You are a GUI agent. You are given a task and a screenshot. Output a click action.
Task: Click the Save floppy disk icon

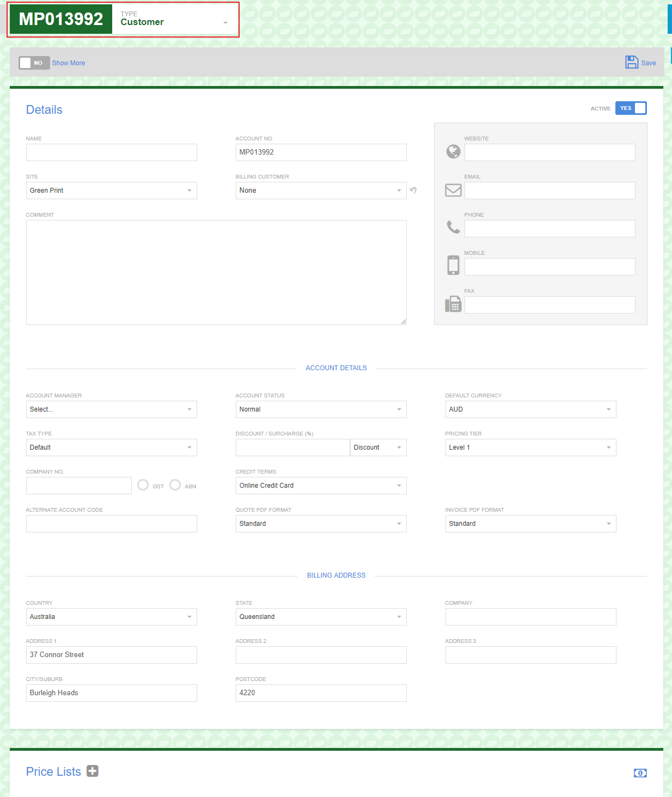631,62
